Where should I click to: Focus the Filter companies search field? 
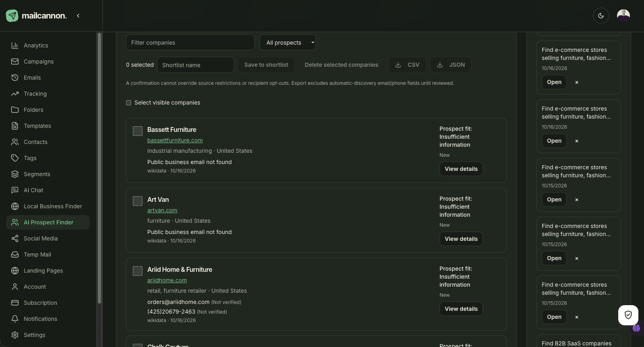coord(190,42)
